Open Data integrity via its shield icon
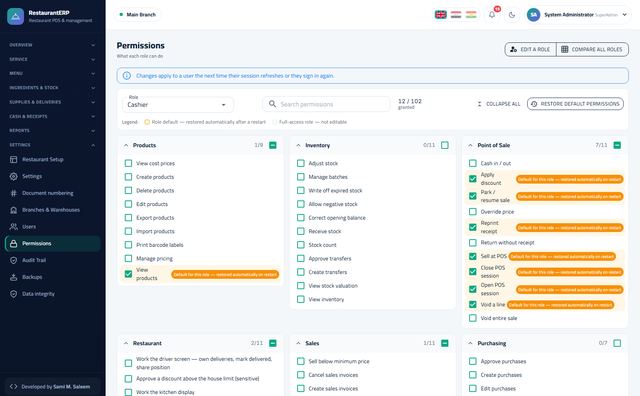Viewport: 640px width, 396px height. coord(13,294)
